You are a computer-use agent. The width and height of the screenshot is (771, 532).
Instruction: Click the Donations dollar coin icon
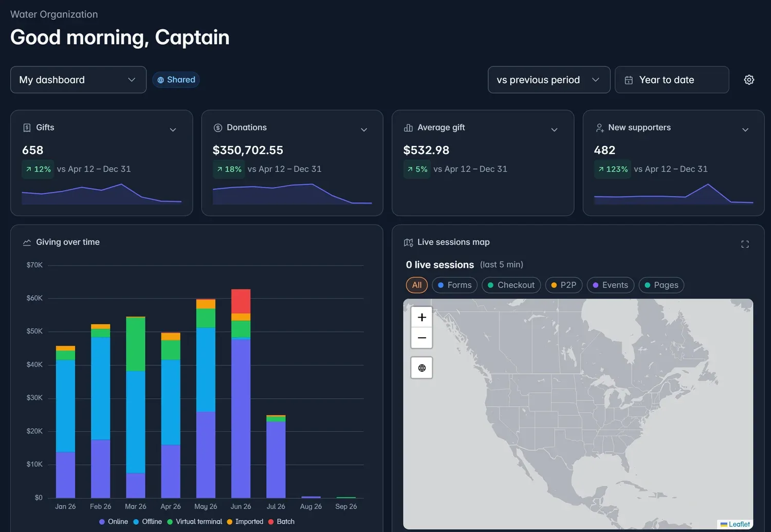click(x=218, y=127)
